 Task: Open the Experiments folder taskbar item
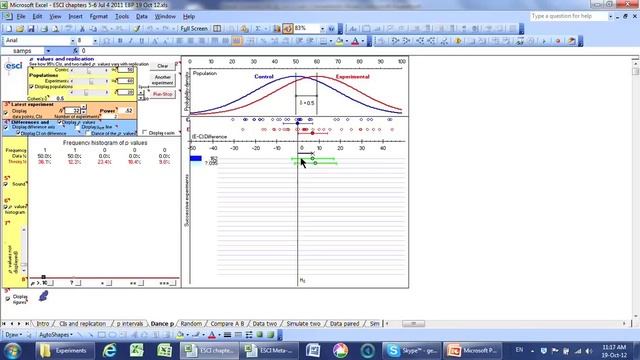tap(64, 351)
